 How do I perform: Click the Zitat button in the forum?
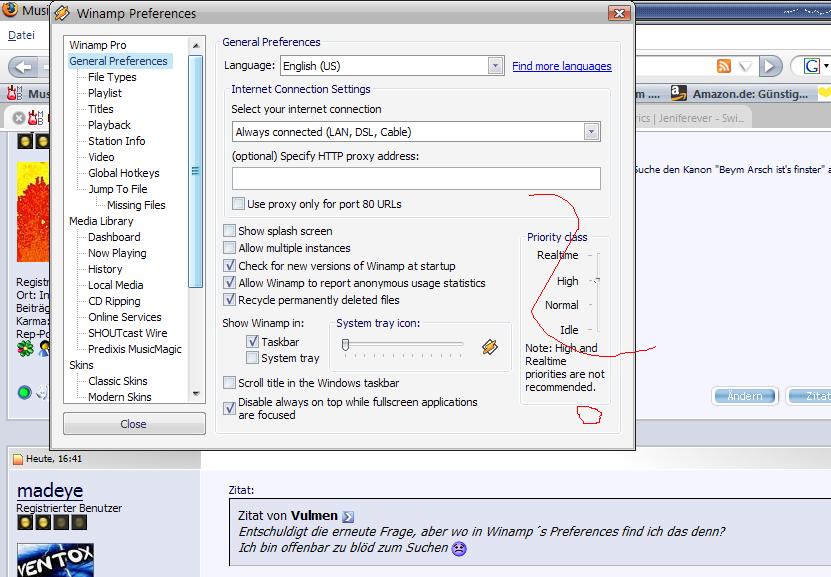click(x=809, y=396)
